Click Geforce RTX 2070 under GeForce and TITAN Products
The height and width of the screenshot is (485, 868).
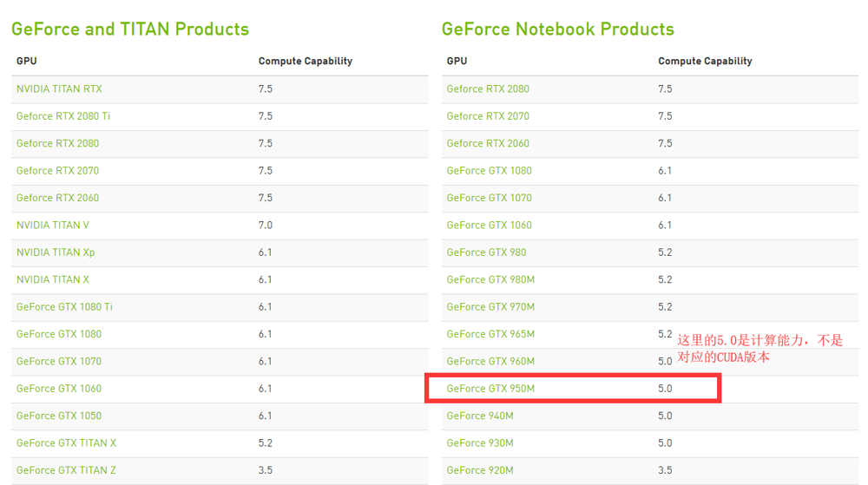pos(57,170)
